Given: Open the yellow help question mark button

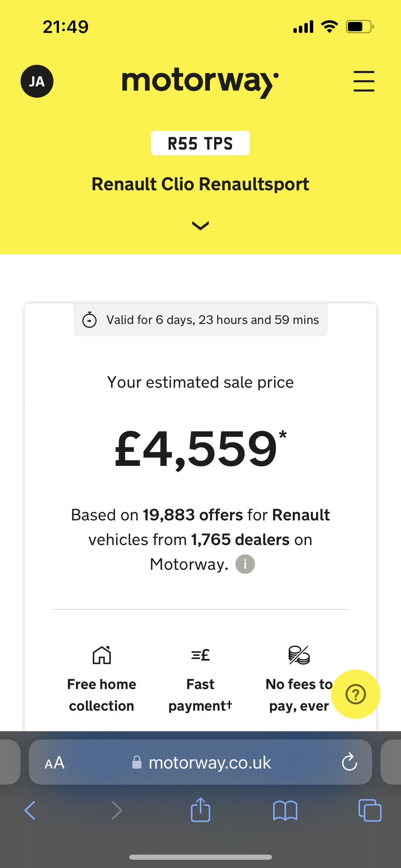Looking at the screenshot, I should click(356, 694).
